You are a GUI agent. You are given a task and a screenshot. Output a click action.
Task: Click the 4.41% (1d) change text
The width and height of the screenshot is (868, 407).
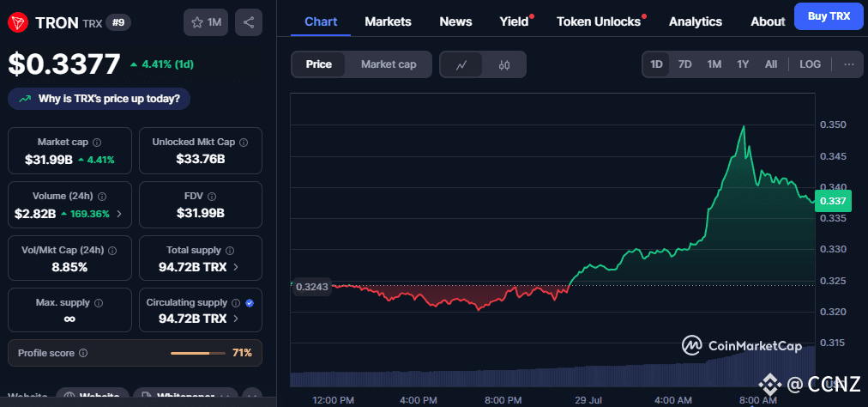click(168, 64)
